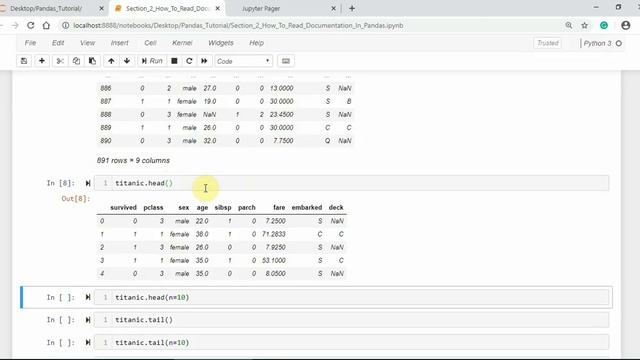
Task: Click the In [8] input prompt label
Action: [60, 183]
